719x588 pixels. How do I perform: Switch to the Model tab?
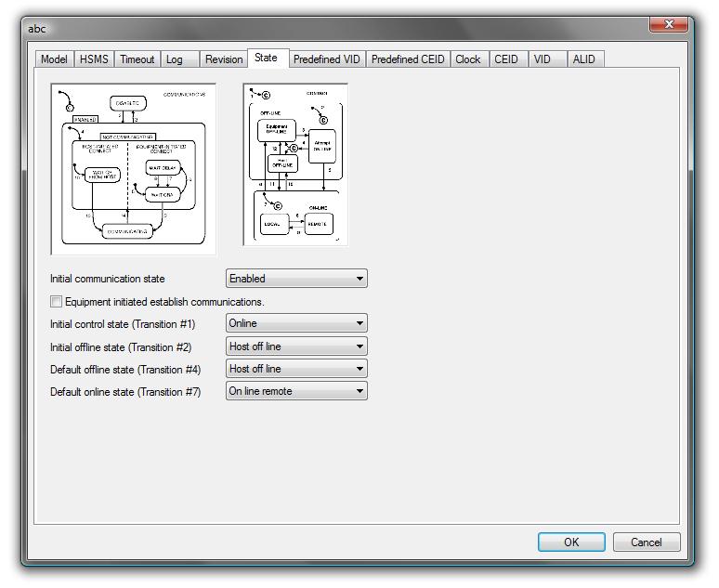[x=54, y=59]
